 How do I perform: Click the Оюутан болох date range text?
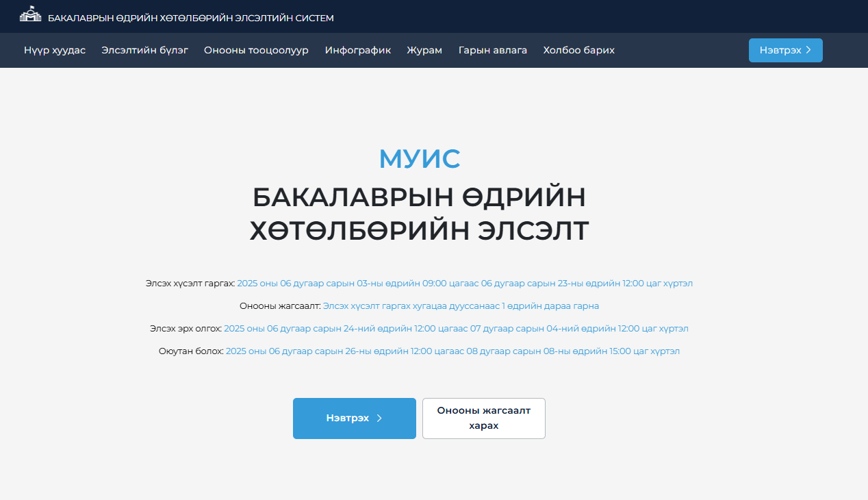pos(452,351)
